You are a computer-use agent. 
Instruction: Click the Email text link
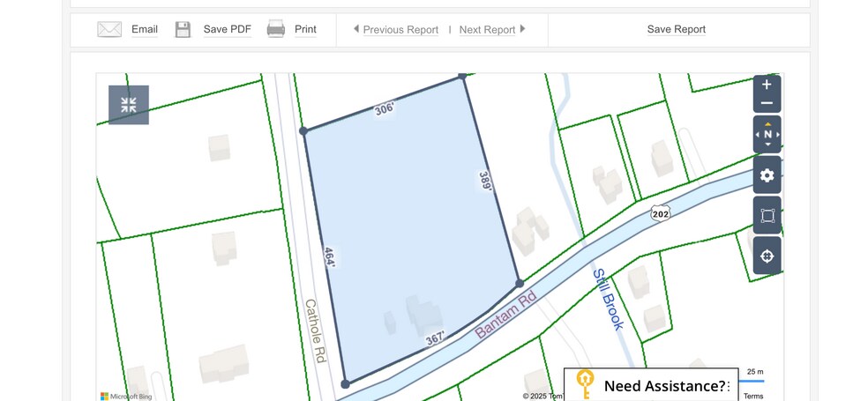click(145, 29)
